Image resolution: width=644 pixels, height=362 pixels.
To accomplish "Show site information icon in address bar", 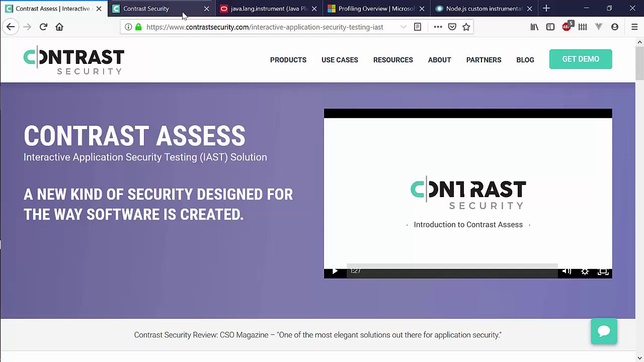I will pos(128,27).
